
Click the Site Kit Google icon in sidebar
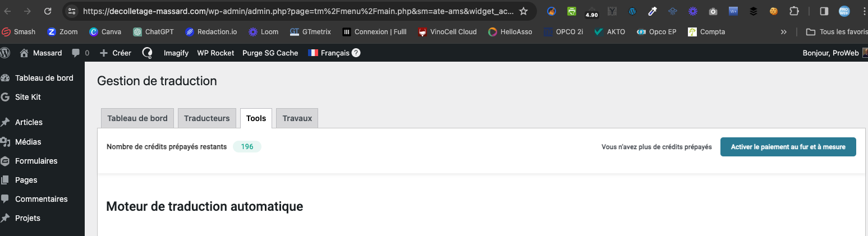[x=5, y=97]
